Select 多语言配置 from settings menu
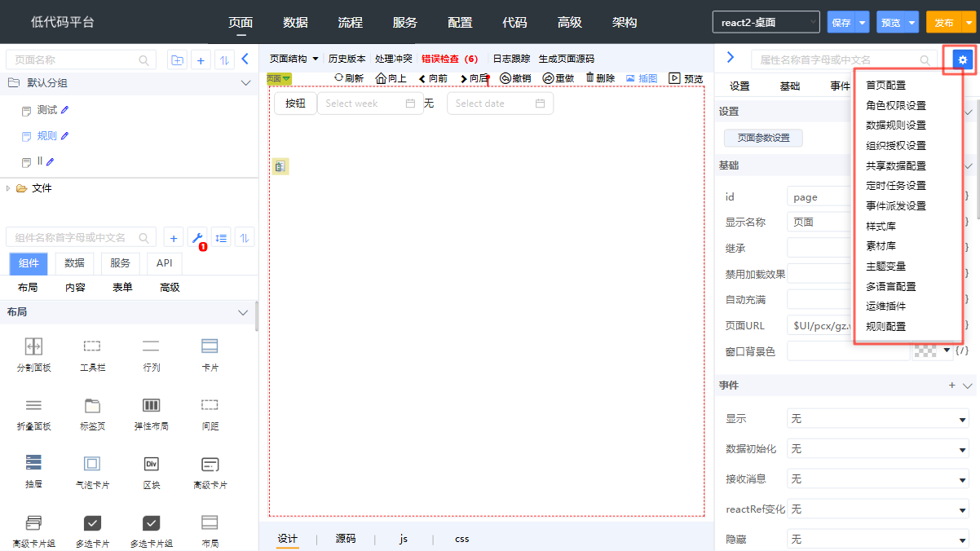 tap(890, 287)
